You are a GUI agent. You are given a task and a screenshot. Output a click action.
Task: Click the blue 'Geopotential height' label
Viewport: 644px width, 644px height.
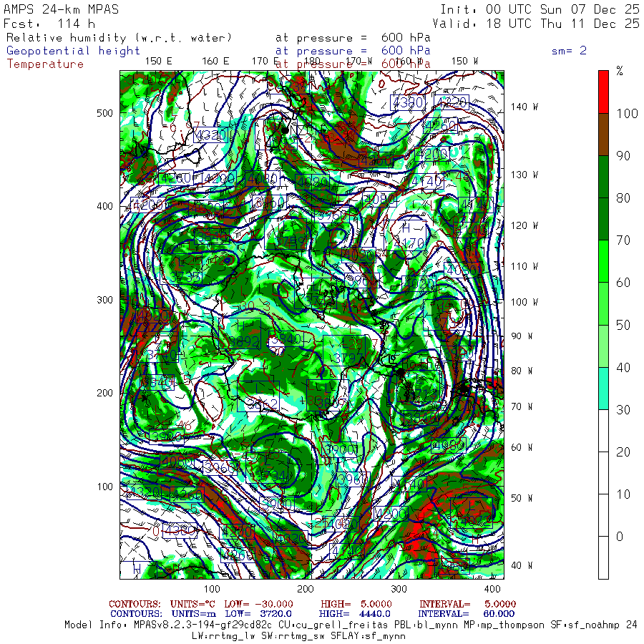pos(73,51)
